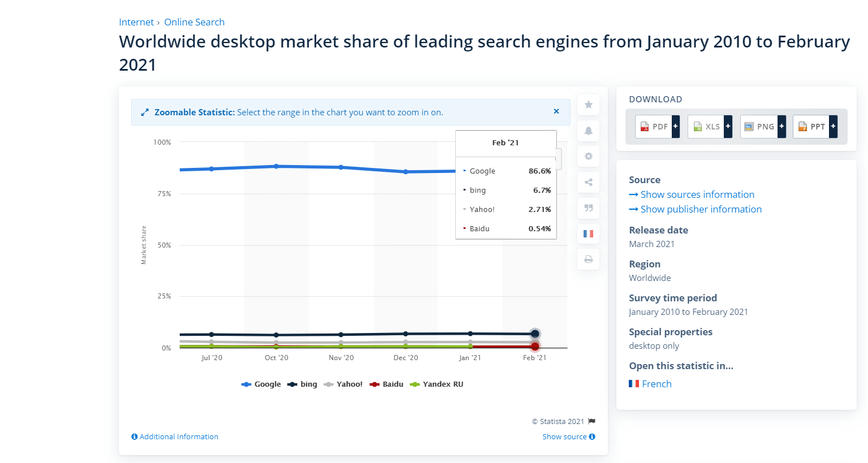Click the Feb '21 axis label

(x=534, y=358)
